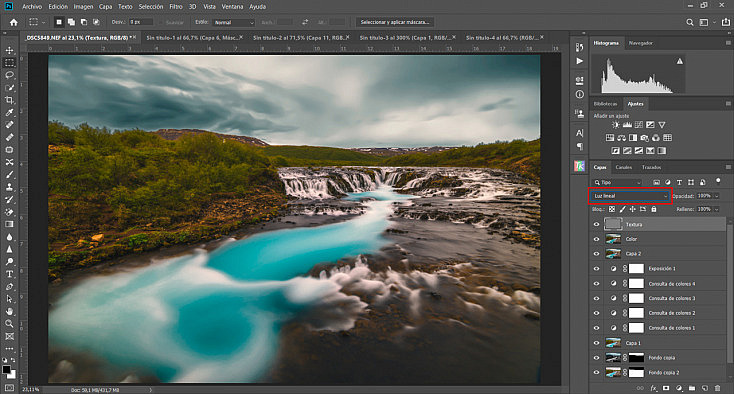The height and width of the screenshot is (394, 734).
Task: Add a Brightness/Contrast adjustment
Action: [x=616, y=125]
